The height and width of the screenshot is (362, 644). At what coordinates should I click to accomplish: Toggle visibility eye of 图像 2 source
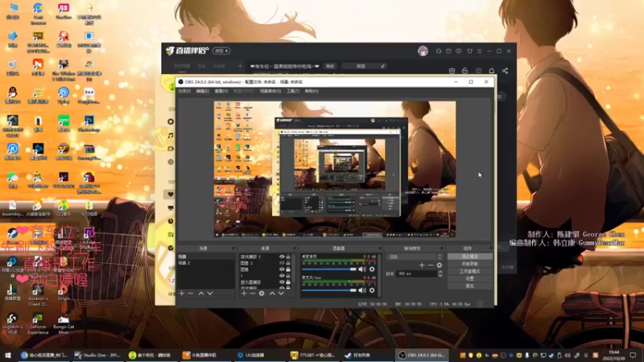click(x=282, y=263)
